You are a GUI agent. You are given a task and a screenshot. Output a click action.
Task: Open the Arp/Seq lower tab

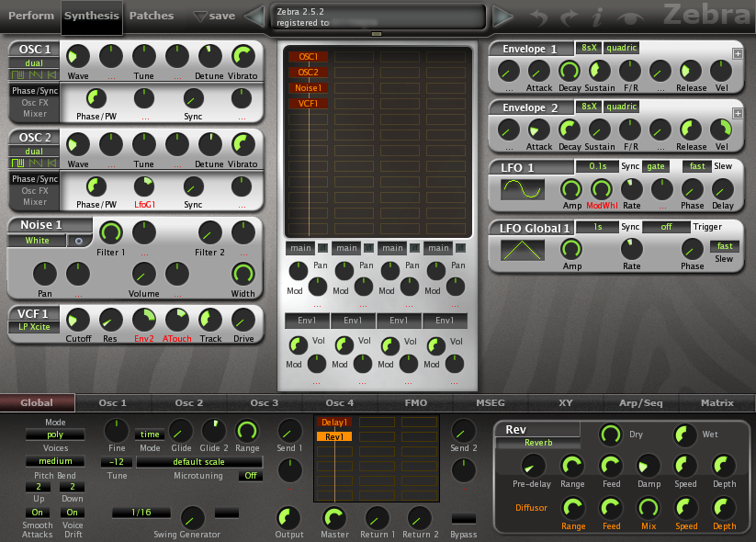641,403
